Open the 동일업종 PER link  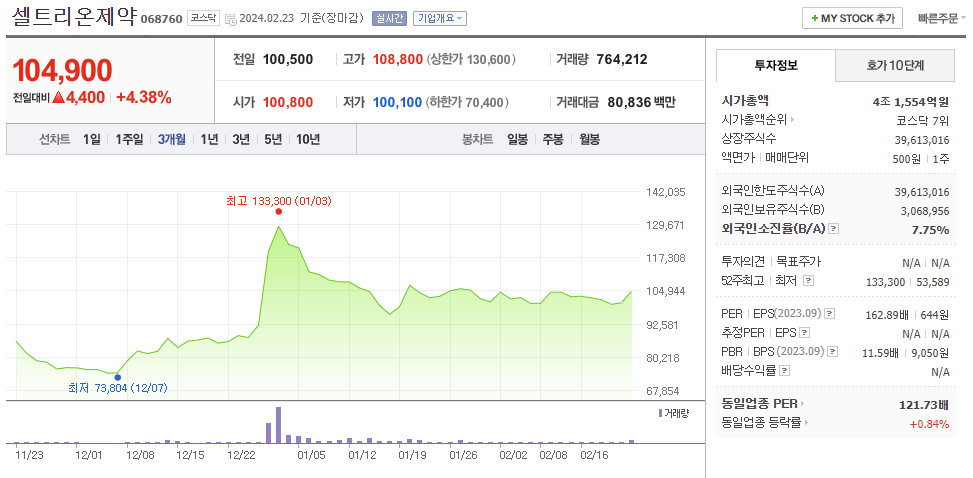point(759,404)
